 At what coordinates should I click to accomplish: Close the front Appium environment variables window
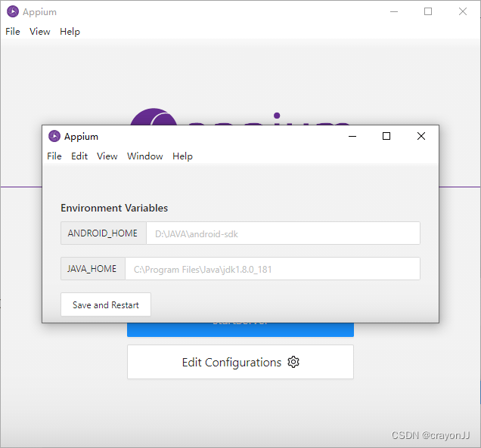(420, 136)
